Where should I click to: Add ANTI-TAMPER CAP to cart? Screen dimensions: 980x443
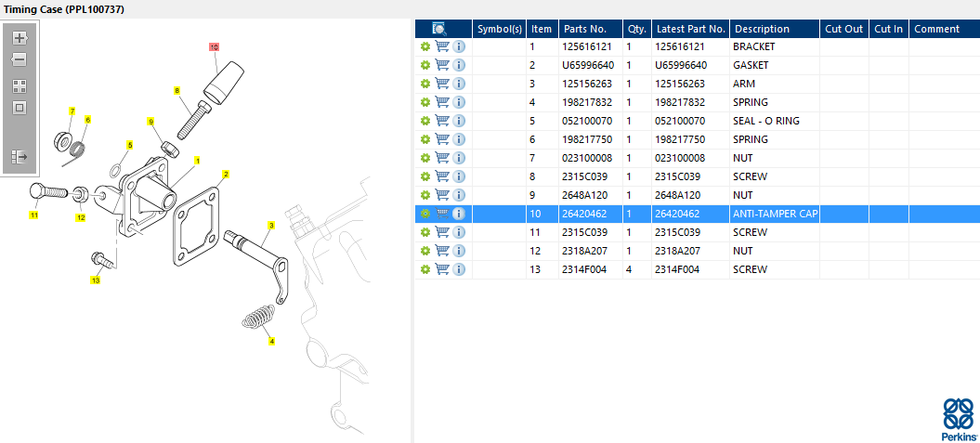tap(442, 214)
